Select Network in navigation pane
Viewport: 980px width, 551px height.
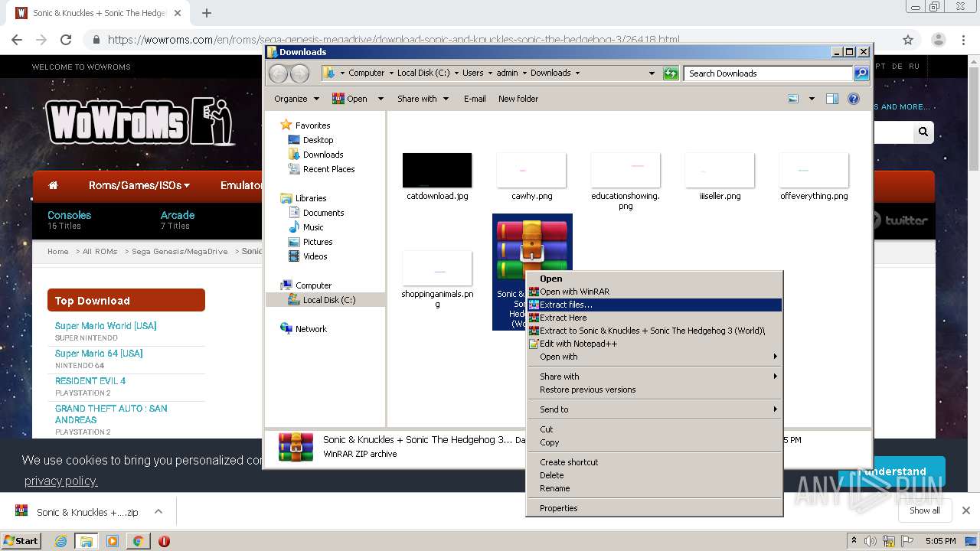tap(311, 329)
